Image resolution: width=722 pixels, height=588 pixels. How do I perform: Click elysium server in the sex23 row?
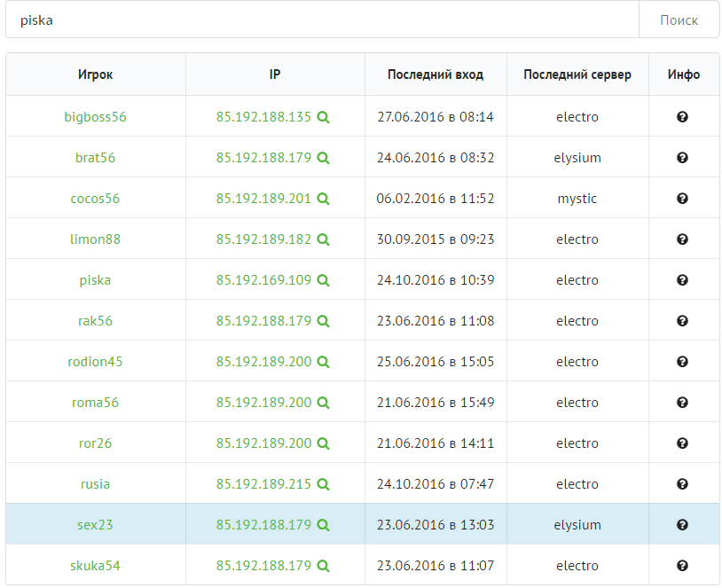coord(577,525)
